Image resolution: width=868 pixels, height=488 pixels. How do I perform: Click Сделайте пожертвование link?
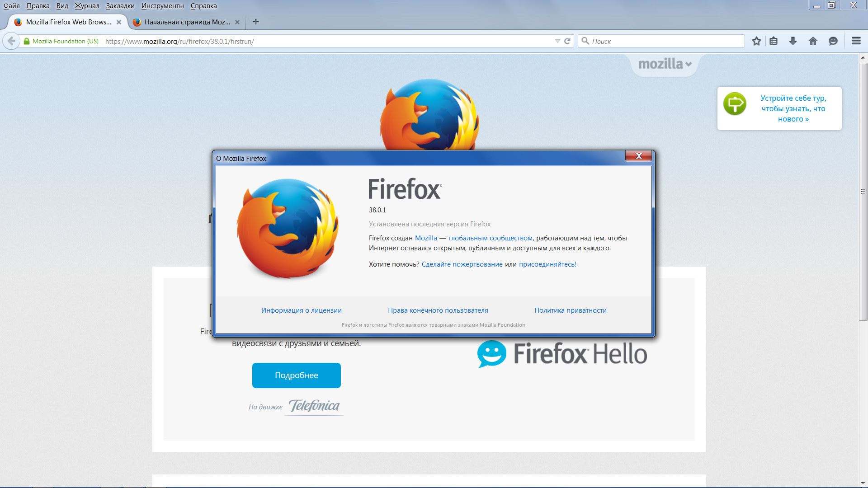point(462,264)
